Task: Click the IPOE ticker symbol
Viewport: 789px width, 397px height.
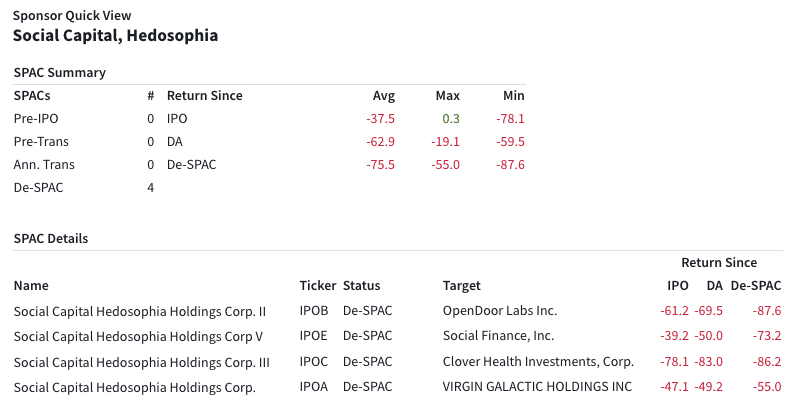Action: (313, 336)
